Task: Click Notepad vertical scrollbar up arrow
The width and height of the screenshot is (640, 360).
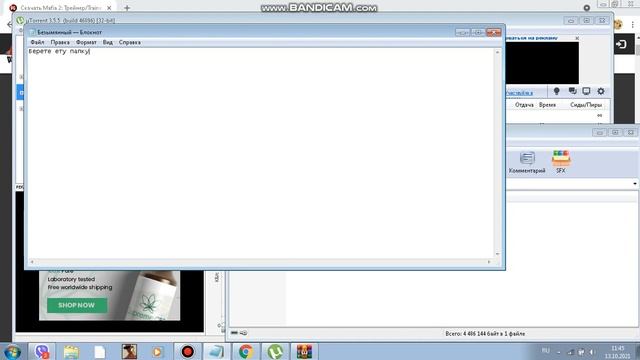Action: (497, 52)
